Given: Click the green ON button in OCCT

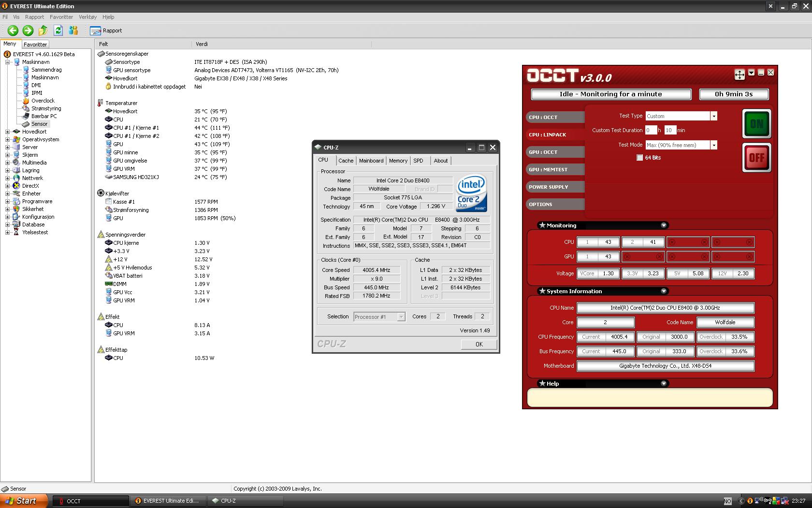Looking at the screenshot, I should (x=756, y=124).
